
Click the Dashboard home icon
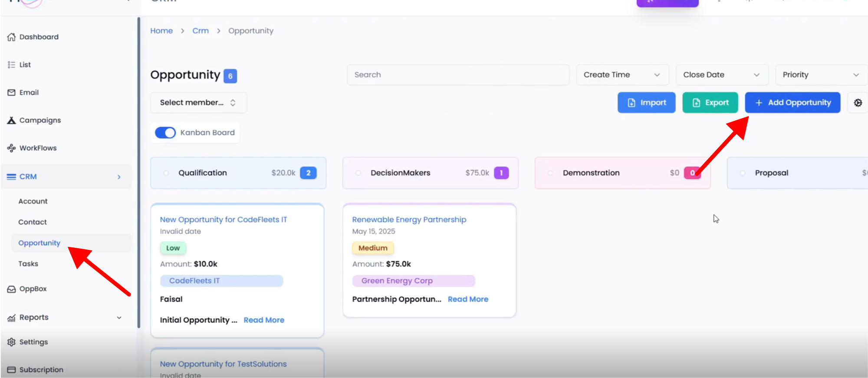(x=11, y=37)
